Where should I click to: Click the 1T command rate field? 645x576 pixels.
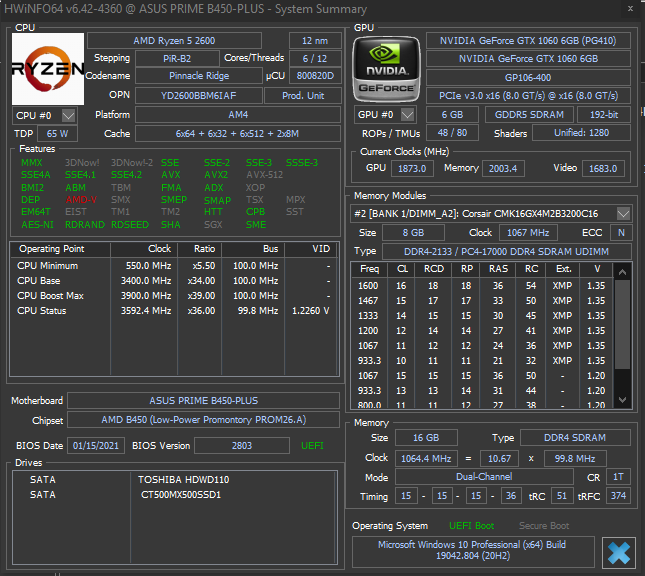click(x=618, y=476)
